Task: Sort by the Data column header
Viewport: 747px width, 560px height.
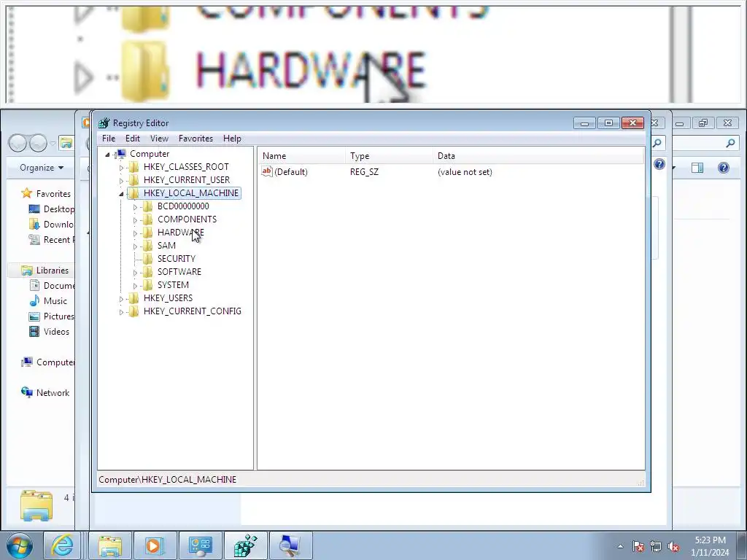Action: tap(538, 156)
